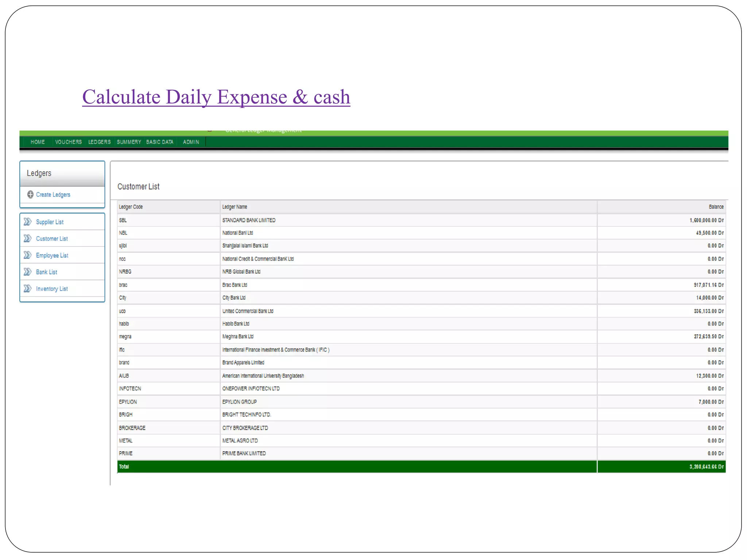Open the ADMIN menu
The image size is (747, 560).
(x=191, y=142)
